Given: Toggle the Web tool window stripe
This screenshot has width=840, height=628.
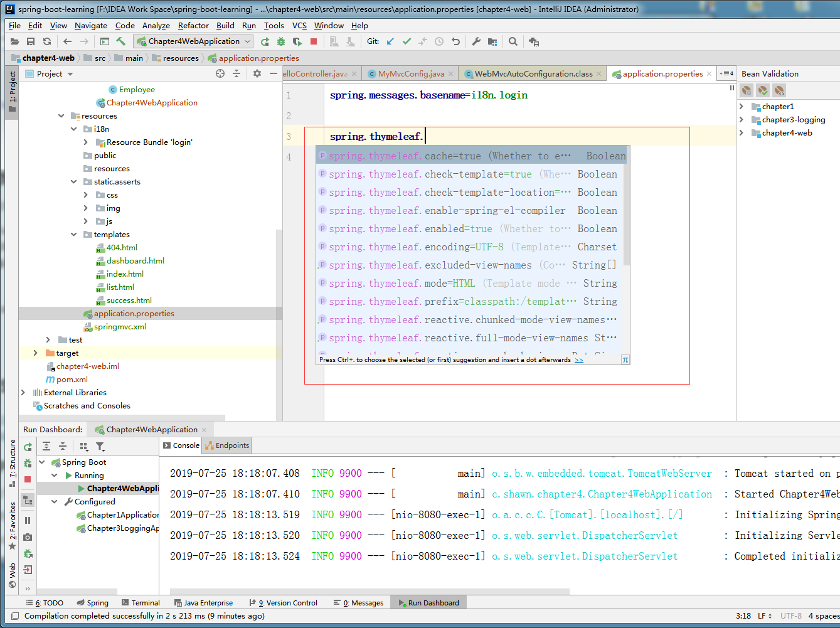Looking at the screenshot, I should click(x=12, y=575).
